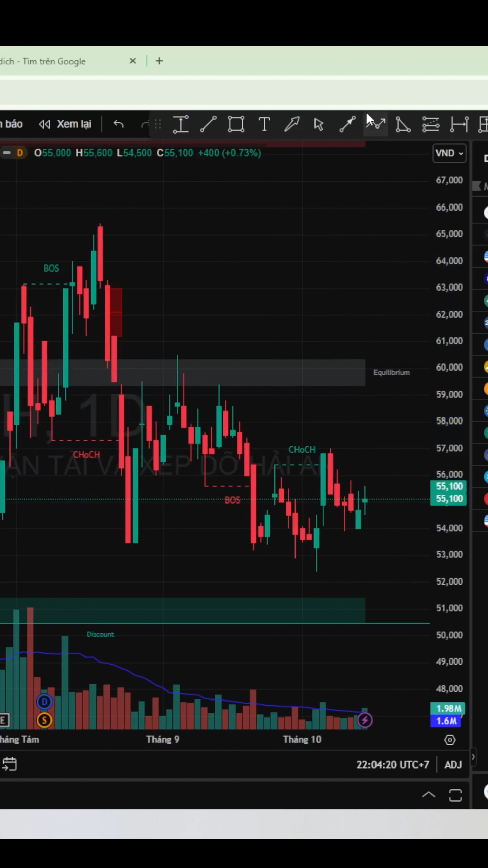
Task: Click the horizontal date range tool
Action: (x=459, y=124)
